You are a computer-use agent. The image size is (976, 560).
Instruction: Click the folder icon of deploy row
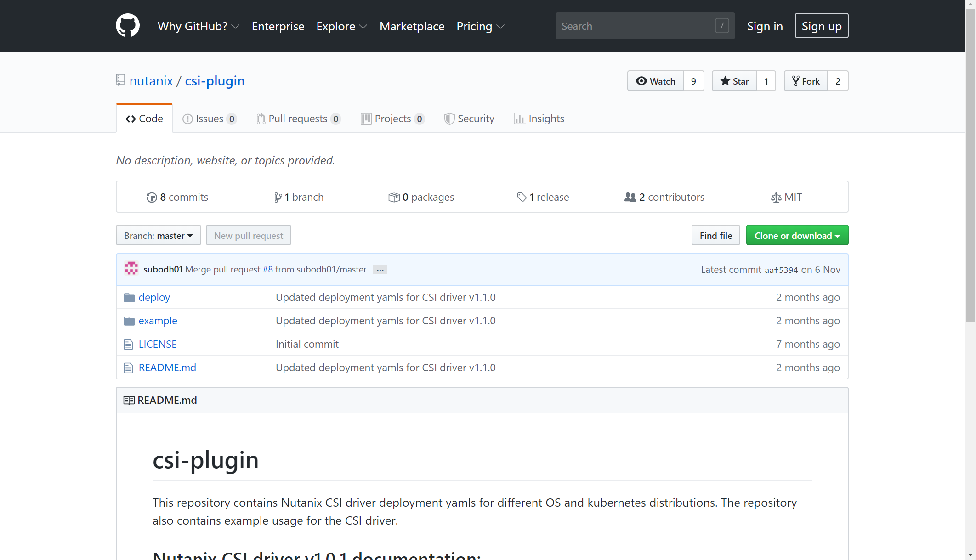129,298
